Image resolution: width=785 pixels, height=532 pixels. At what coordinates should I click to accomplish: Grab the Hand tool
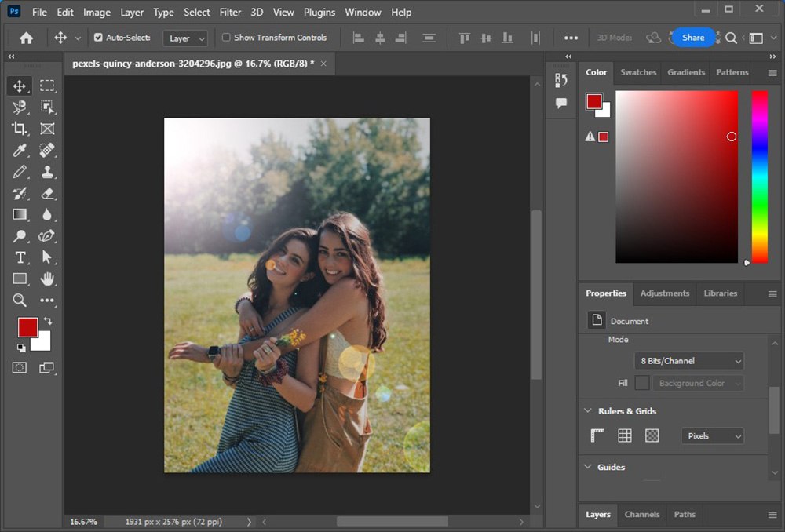[x=46, y=279]
